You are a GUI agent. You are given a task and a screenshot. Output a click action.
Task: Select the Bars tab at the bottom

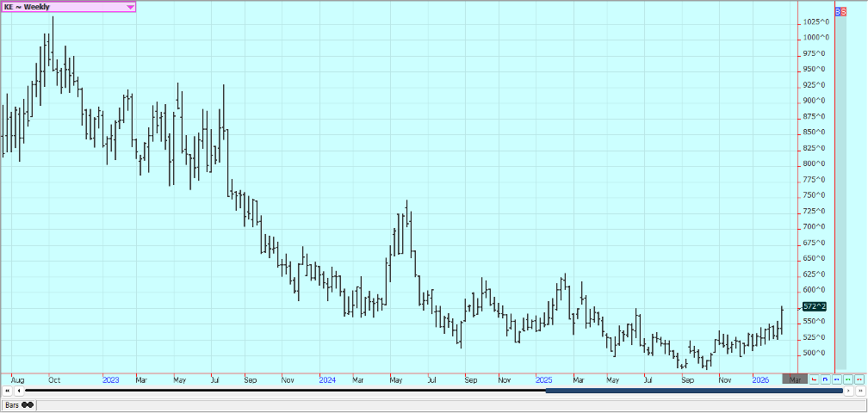pyautogui.click(x=12, y=404)
